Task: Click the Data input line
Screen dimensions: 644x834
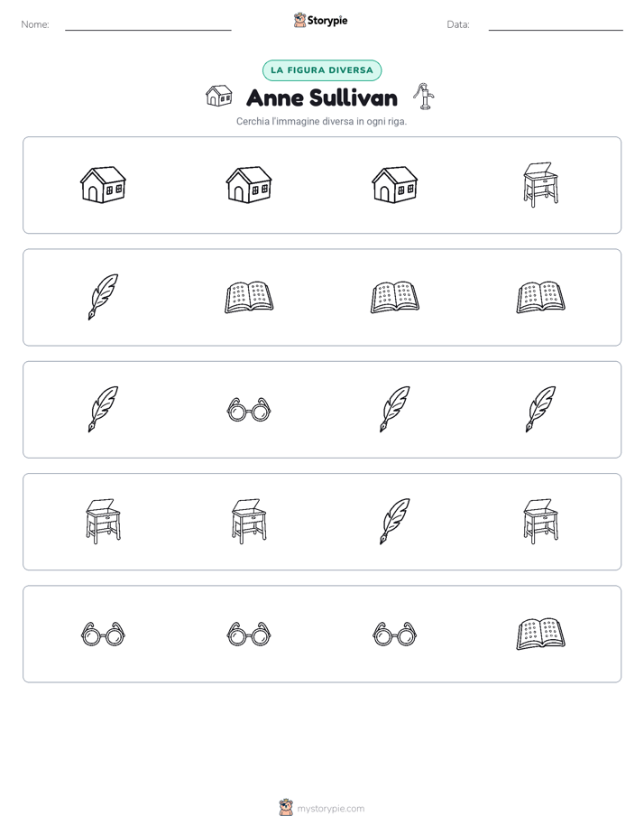Action: point(556,25)
